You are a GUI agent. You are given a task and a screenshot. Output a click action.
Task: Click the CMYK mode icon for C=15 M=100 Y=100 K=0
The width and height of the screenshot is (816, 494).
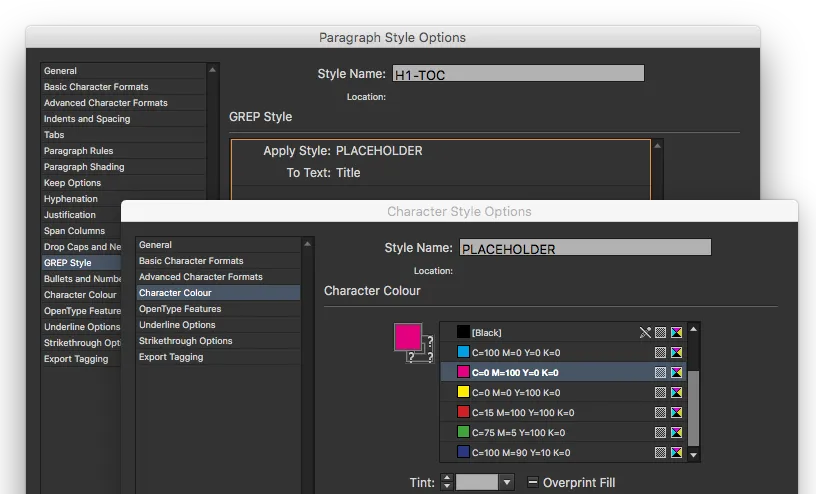(x=677, y=412)
